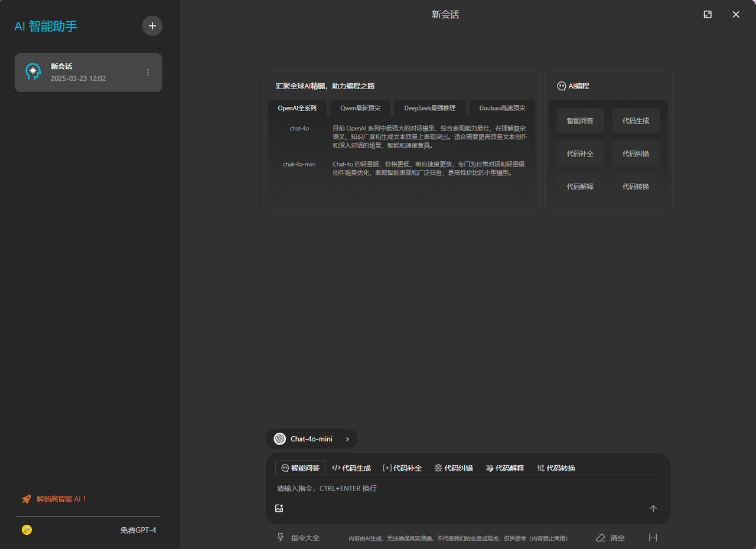The width and height of the screenshot is (756, 549).
Task: Click the 解锁高智能 AI！ link
Action: click(x=61, y=499)
